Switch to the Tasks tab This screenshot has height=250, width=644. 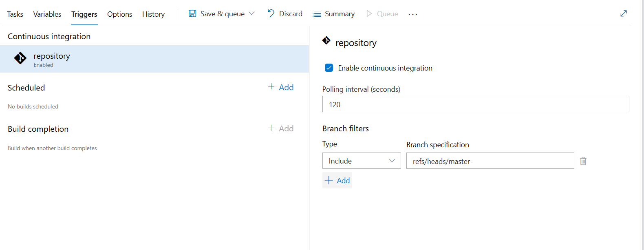click(x=15, y=14)
